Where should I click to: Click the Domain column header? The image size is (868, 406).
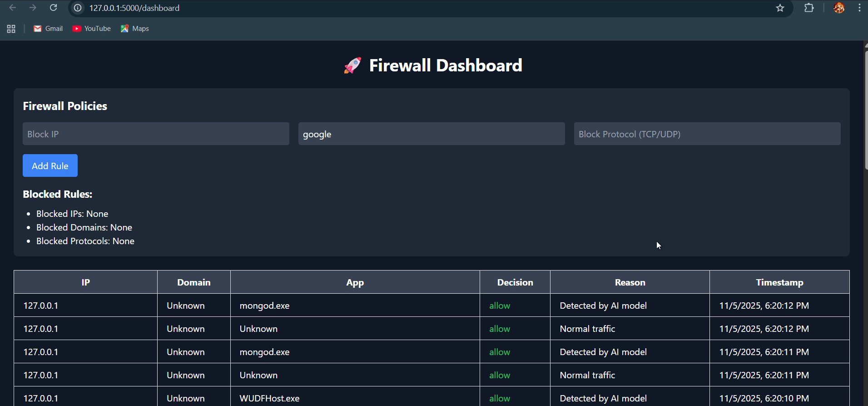coord(194,282)
